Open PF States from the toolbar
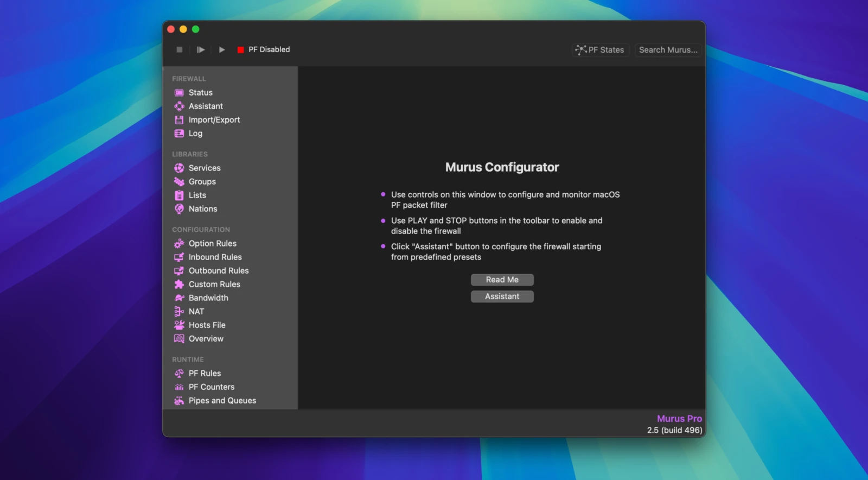868x480 pixels. coord(601,50)
